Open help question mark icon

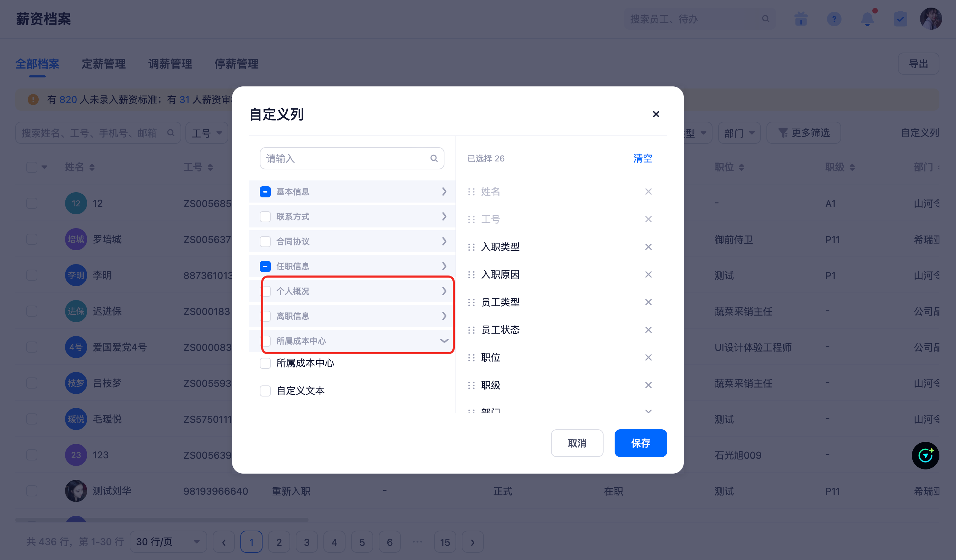834,19
